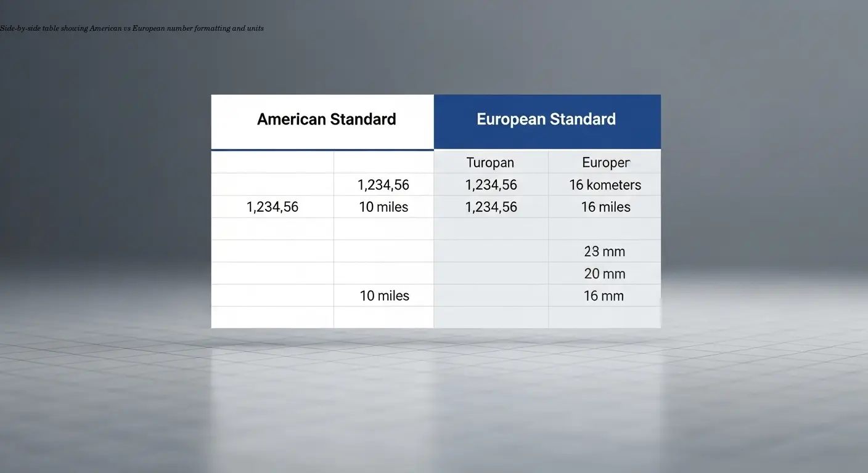Viewport: 868px width, 473px height.
Task: Click the 20 mm value cell
Action: point(605,273)
